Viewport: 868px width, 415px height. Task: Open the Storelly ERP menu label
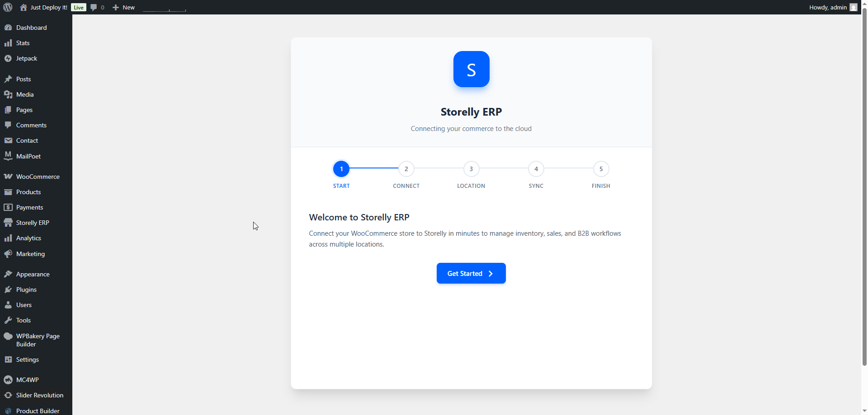pyautogui.click(x=33, y=223)
